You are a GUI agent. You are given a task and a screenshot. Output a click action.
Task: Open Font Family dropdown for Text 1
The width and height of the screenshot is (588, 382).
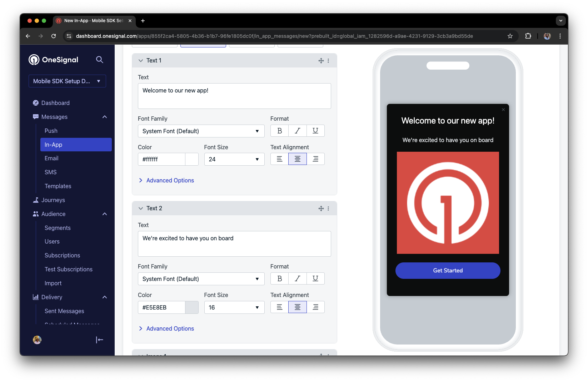(201, 131)
